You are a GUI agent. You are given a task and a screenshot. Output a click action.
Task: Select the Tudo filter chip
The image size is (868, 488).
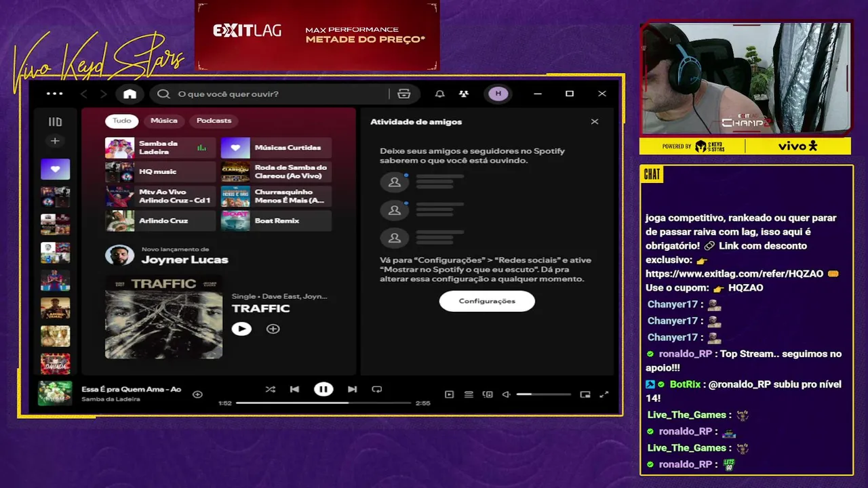(122, 121)
